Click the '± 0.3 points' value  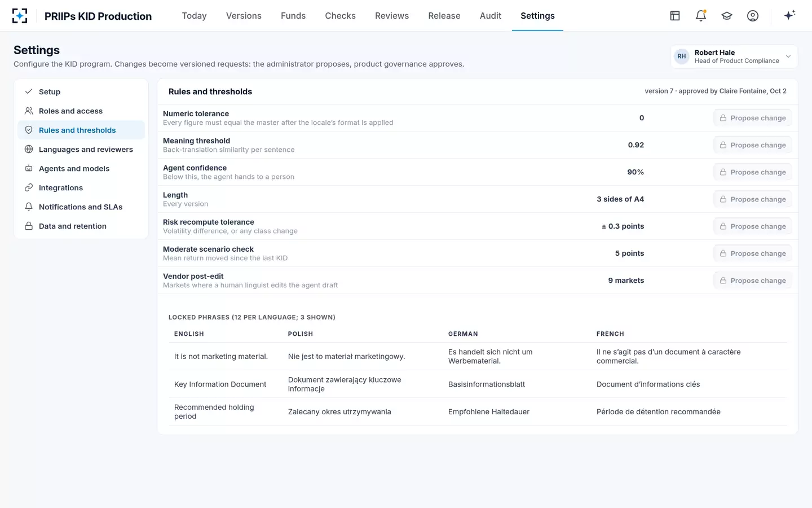tap(623, 226)
